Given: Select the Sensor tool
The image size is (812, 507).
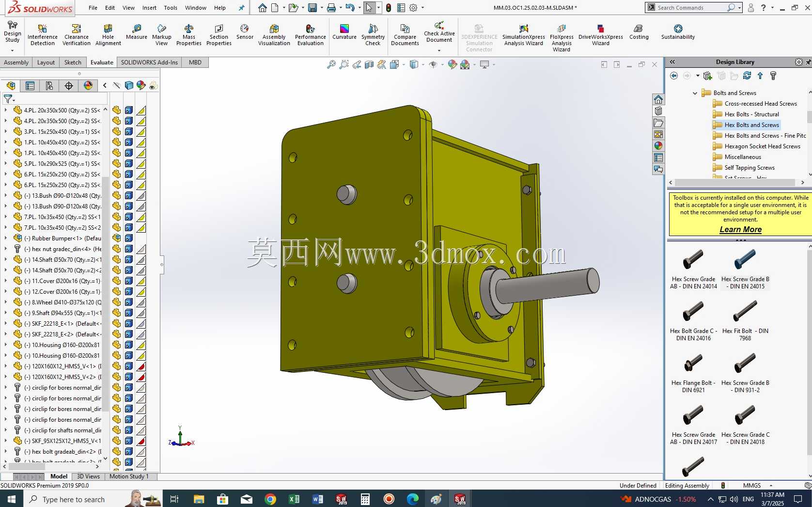Looking at the screenshot, I should 245,32.
